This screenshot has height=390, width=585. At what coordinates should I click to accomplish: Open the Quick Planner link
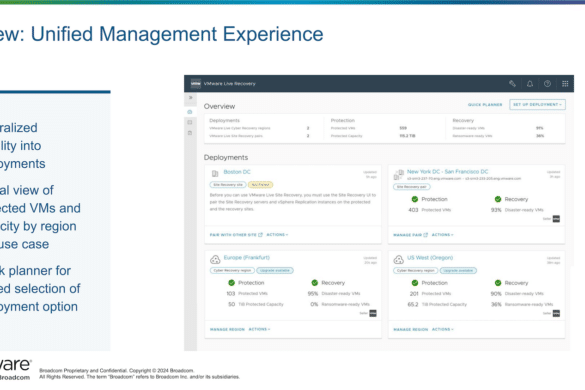tap(485, 105)
